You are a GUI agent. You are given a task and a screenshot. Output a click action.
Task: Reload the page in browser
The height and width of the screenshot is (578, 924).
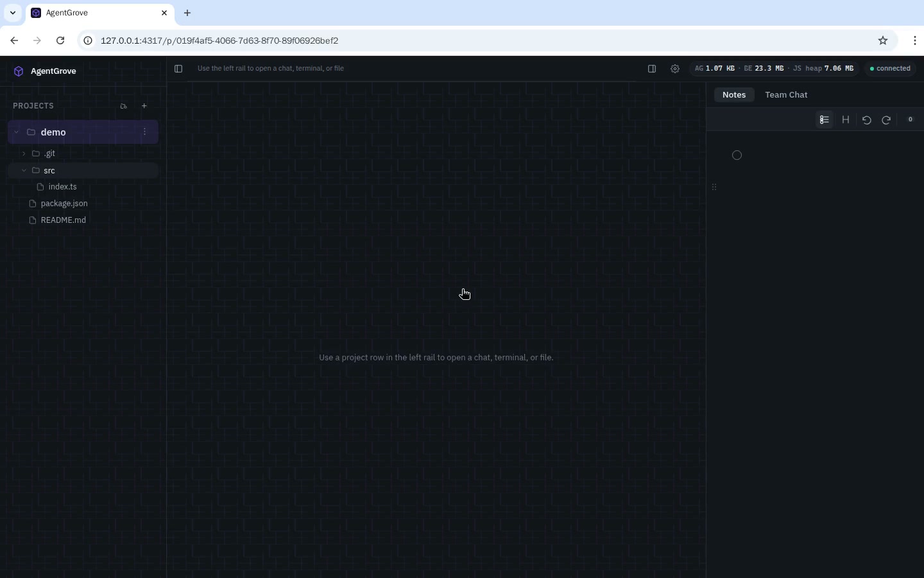coord(60,41)
